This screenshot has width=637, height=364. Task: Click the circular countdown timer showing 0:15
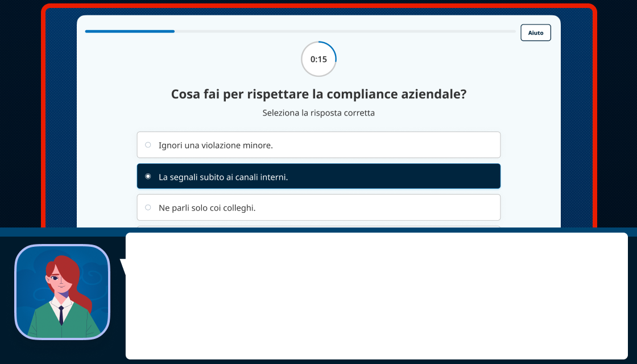pyautogui.click(x=318, y=59)
